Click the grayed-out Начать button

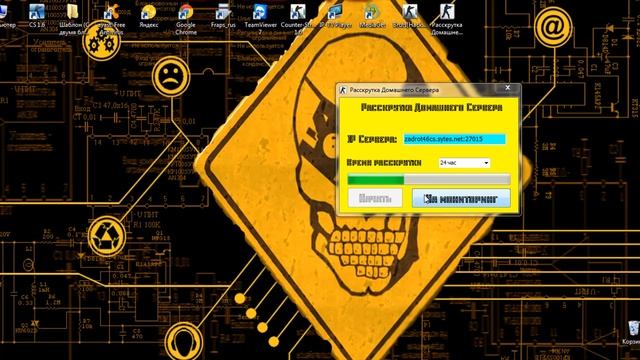375,198
